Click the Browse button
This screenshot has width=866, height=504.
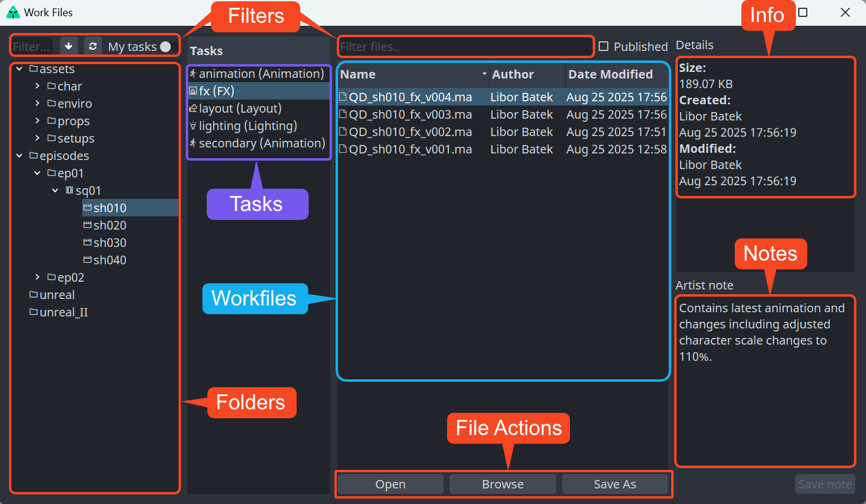502,484
